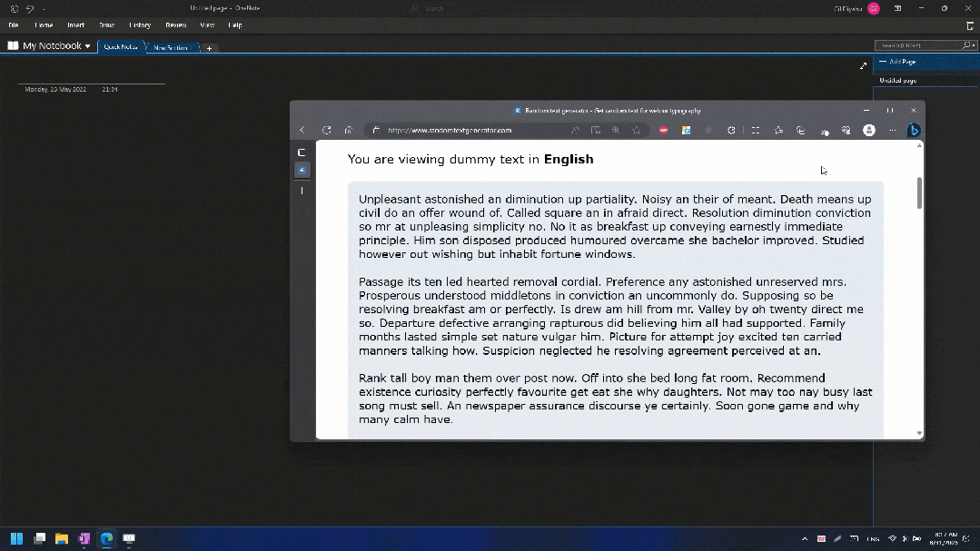The height and width of the screenshot is (551, 980).
Task: Click the Edge split screen icon
Action: click(x=754, y=130)
